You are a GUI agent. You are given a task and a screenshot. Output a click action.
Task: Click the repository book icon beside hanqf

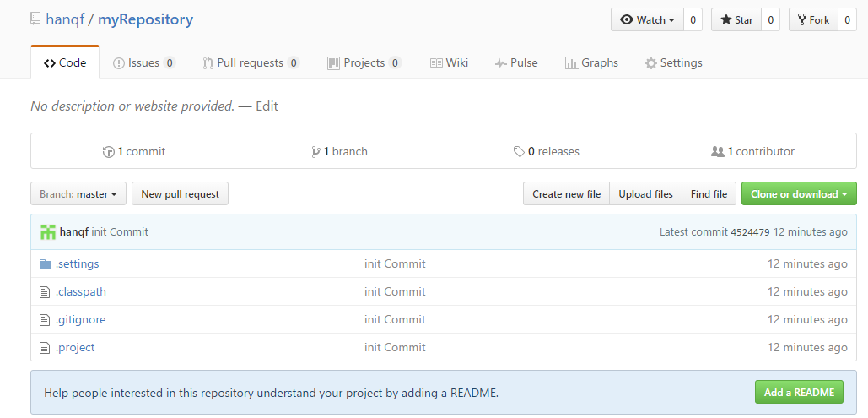tap(35, 19)
